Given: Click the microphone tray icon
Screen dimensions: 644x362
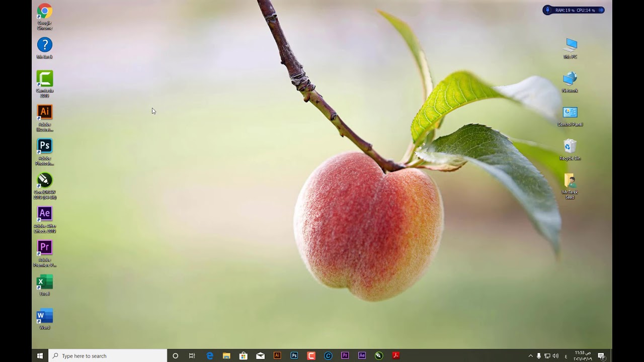Looking at the screenshot, I should (x=539, y=355).
